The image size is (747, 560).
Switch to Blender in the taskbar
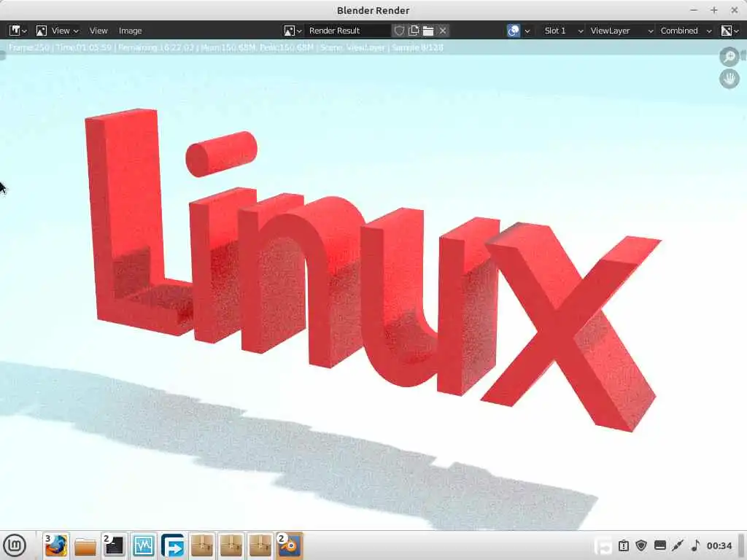click(x=289, y=545)
